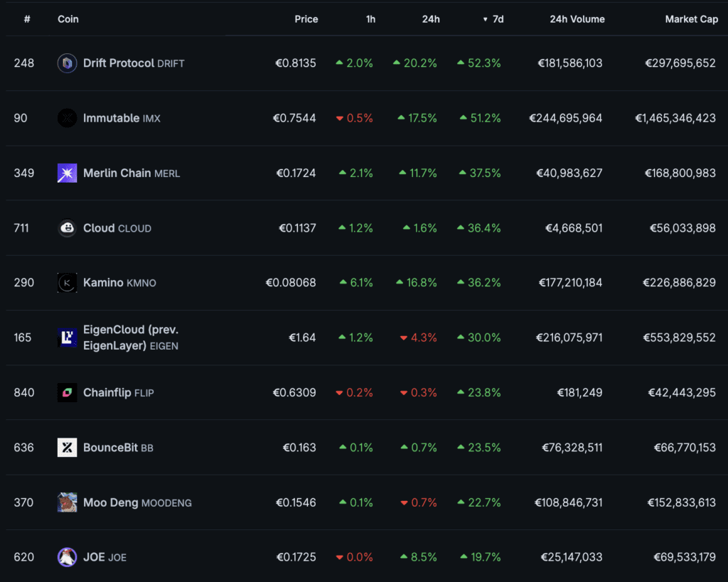Click Immutable price €0.7544
Image resolution: width=728 pixels, height=582 pixels.
[294, 118]
